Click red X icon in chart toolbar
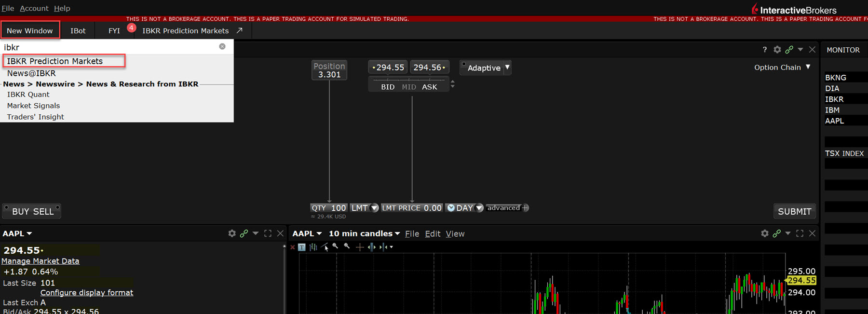868x314 pixels. (292, 247)
